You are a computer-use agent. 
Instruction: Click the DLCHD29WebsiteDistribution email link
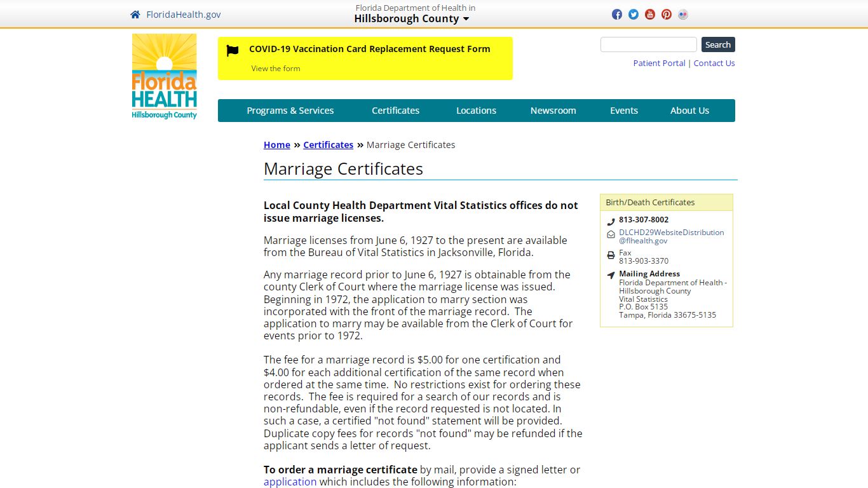(672, 236)
